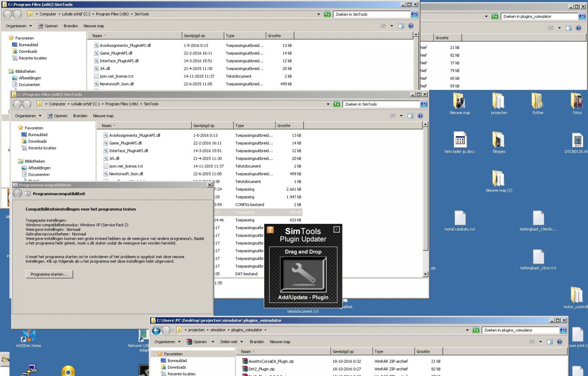Click Nieuwe map in middle SimTools toolbar
Screen dimensions: 588x376
click(x=103, y=116)
